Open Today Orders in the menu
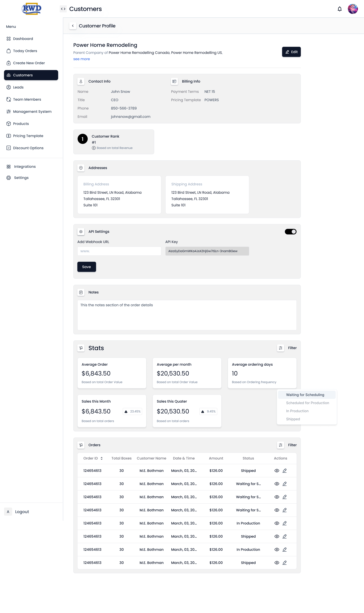 (x=31, y=51)
